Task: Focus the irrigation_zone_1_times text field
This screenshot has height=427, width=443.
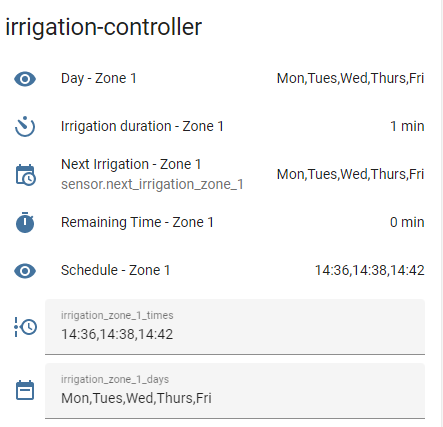Action: (235, 327)
